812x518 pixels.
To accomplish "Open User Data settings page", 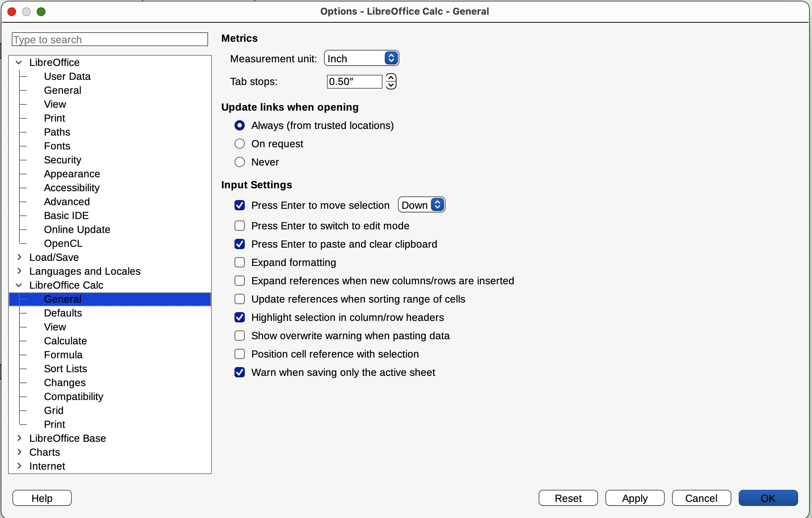I will tap(67, 77).
